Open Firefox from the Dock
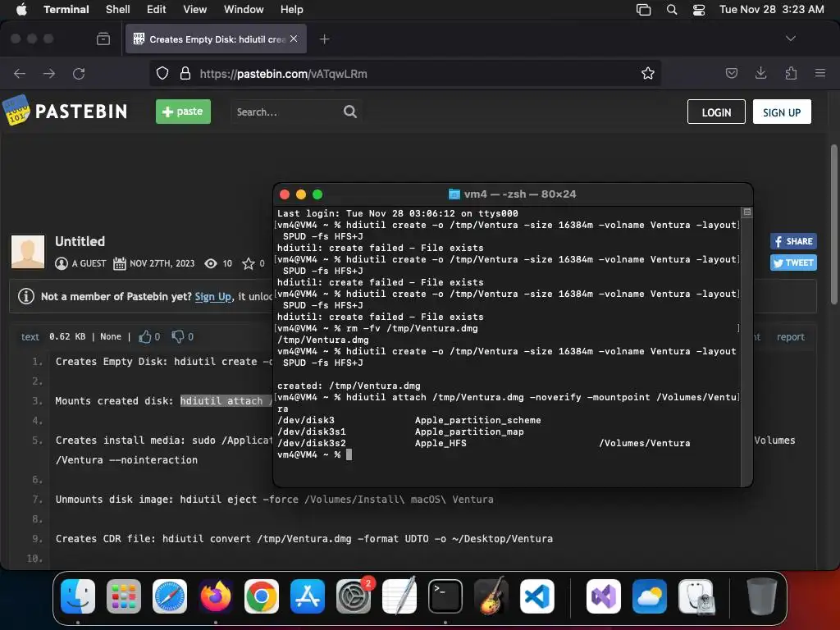The image size is (840, 630). 216,596
